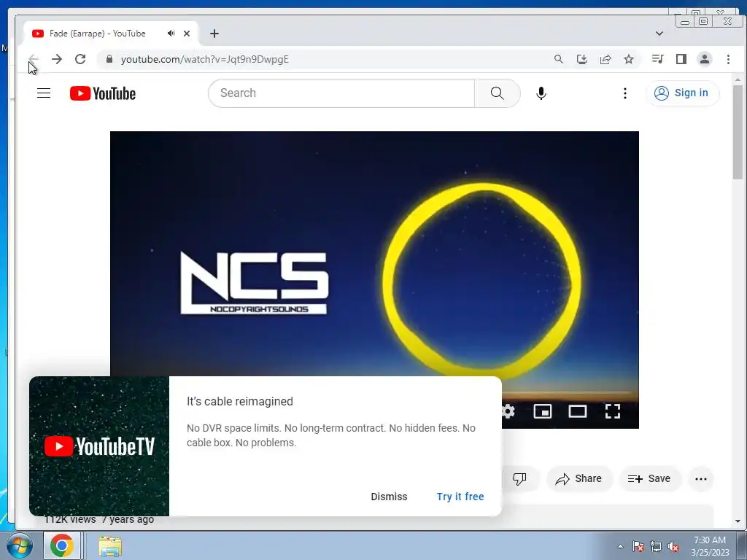
Task: Mute the tab via speaker icon
Action: [171, 34]
